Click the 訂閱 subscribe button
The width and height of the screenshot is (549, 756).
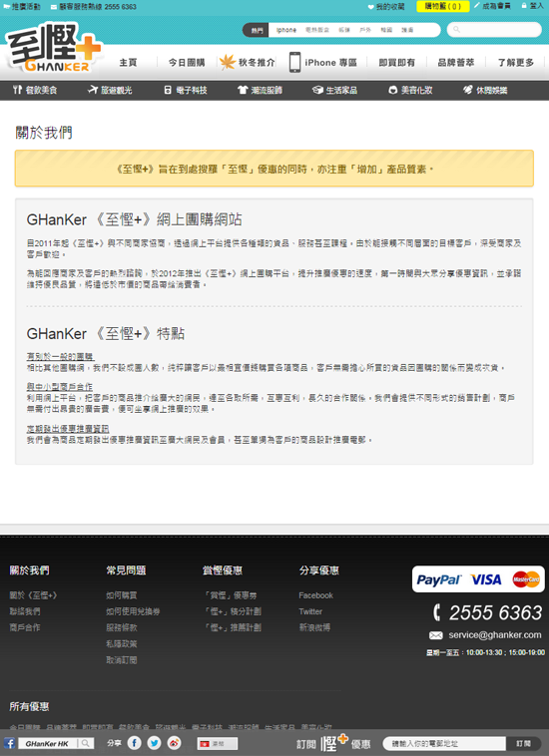523,743
